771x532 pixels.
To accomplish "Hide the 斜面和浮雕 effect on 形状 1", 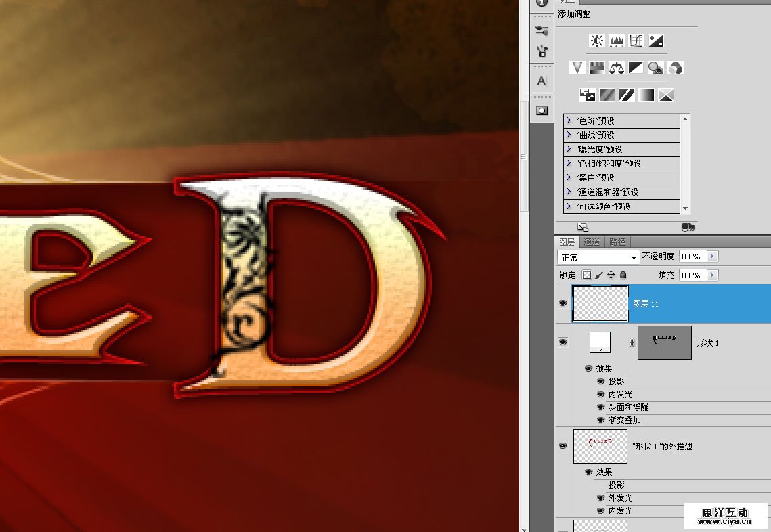I will (x=601, y=407).
